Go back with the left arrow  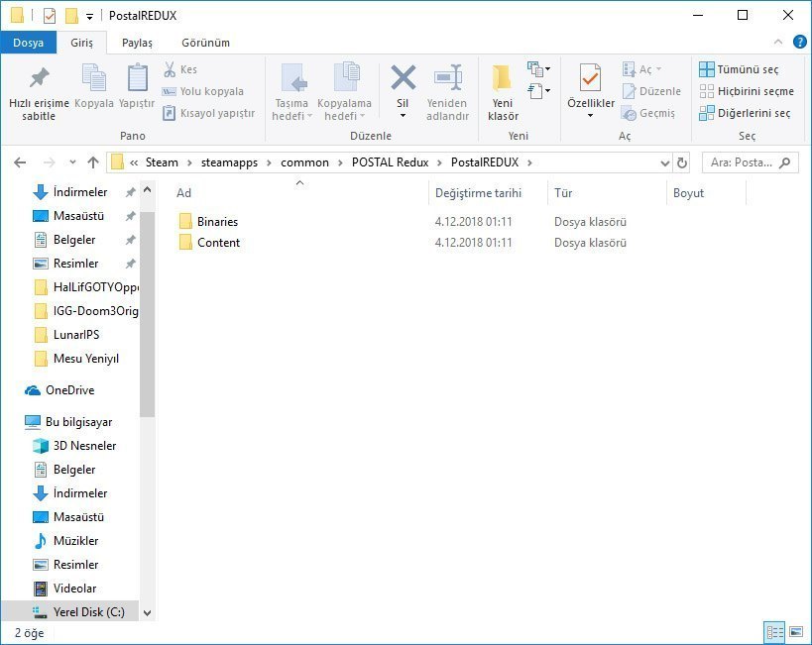[x=20, y=162]
